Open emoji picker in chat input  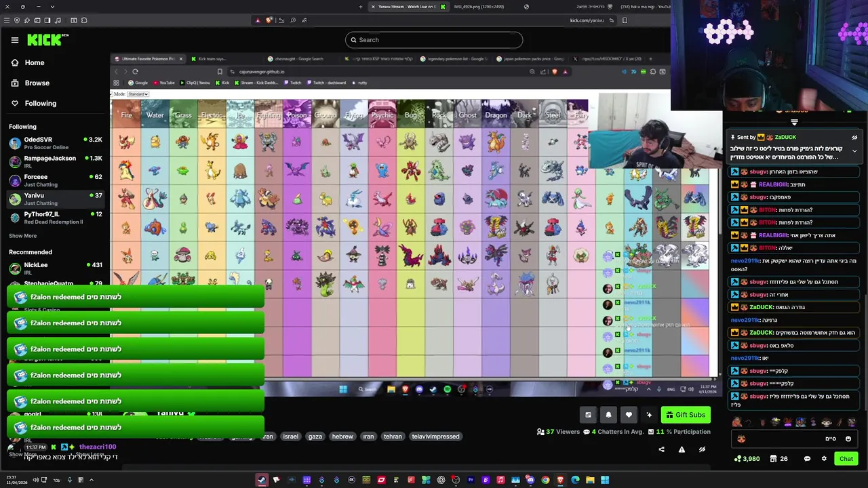pyautogui.click(x=848, y=439)
